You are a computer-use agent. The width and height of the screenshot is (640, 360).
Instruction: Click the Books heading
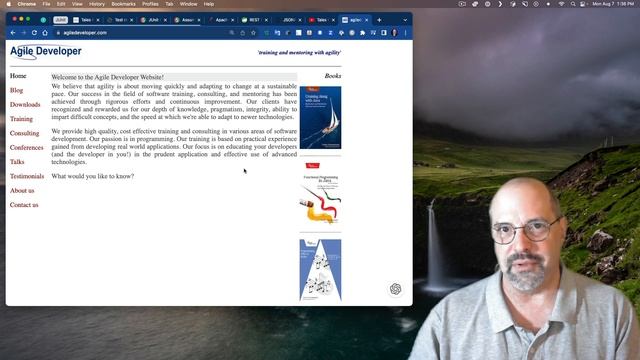(x=333, y=76)
